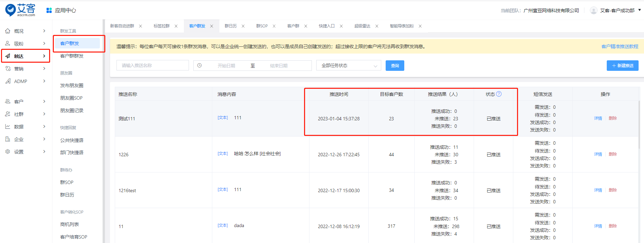Expand the ADMP sidebar menu chevron
This screenshot has height=243, width=644.
(x=44, y=81)
